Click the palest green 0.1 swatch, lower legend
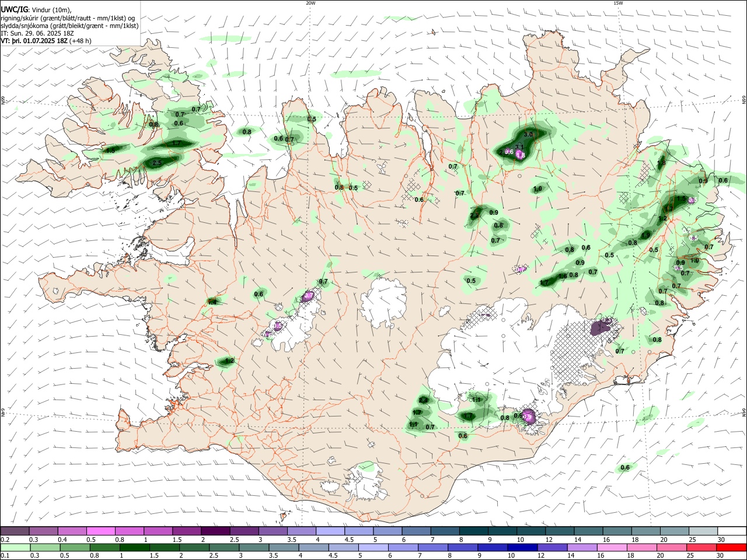Image resolution: width=747 pixels, height=560 pixels. click(15, 547)
